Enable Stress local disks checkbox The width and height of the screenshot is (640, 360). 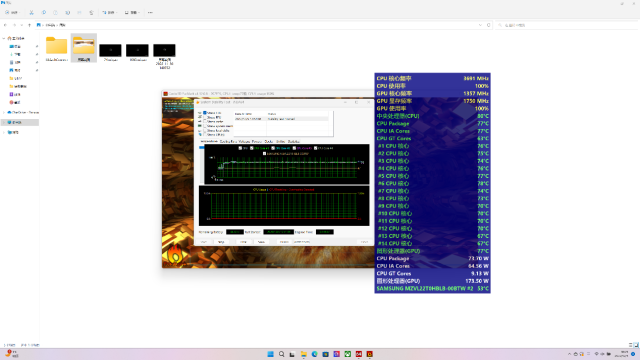pos(205,131)
